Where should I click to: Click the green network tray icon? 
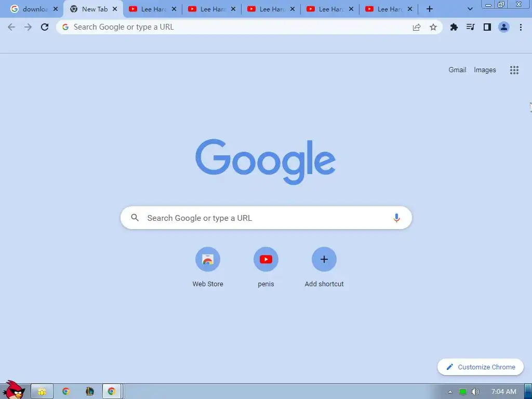463,392
